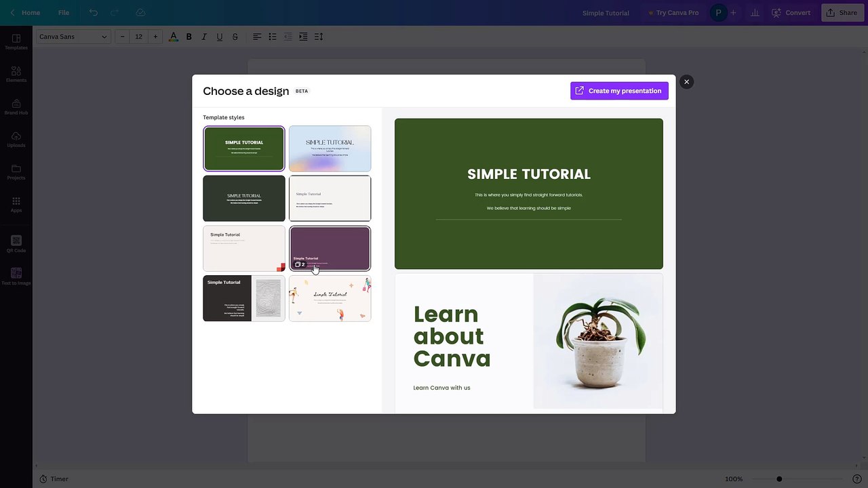
Task: Increase text indent
Action: click(x=303, y=37)
